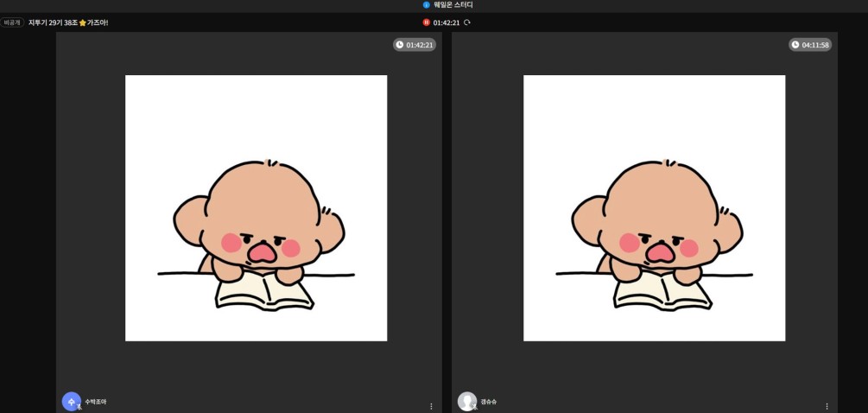The width and height of the screenshot is (868, 413).
Task: Click the blue info icon beside 웨일온 스터디
Action: point(427,5)
